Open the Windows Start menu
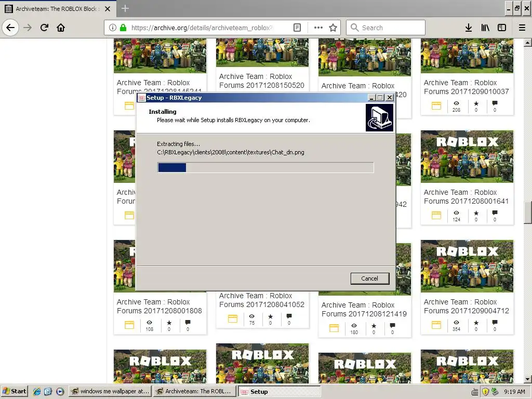This screenshot has height=399, width=532. [14, 391]
